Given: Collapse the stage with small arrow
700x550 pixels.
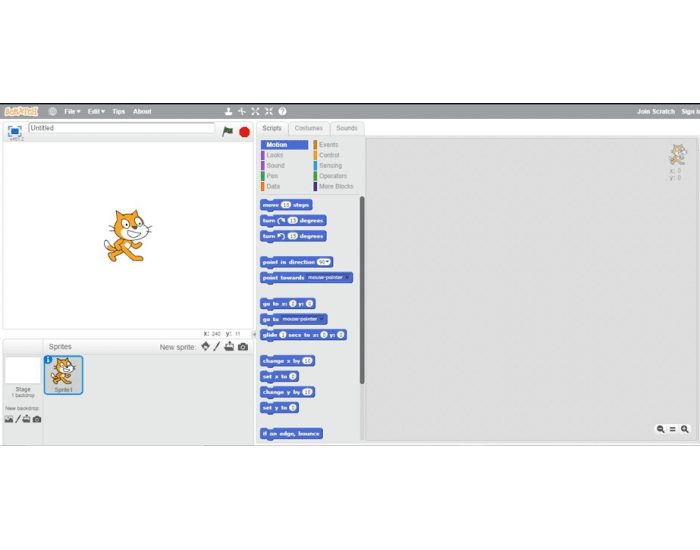Looking at the screenshot, I should (254, 334).
